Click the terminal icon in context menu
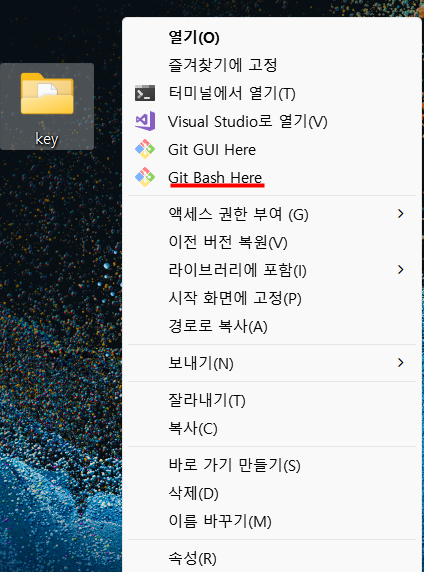The image size is (424, 572). coord(145,93)
